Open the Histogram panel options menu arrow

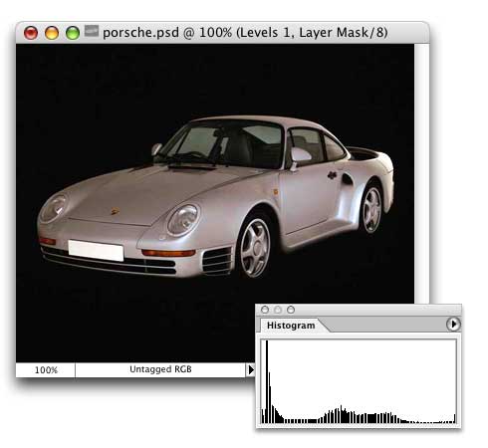click(x=453, y=324)
